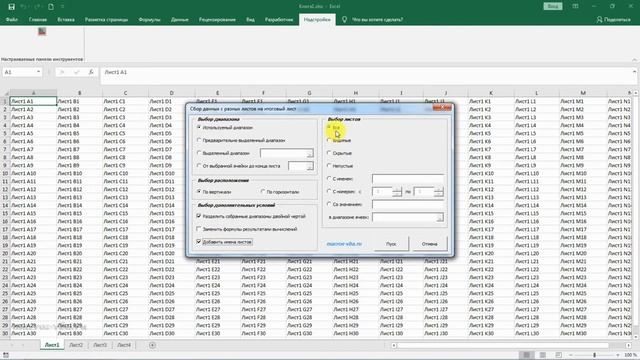640x360 pixels.
Task: Switch to Page Break Preview icon
Action: [558, 355]
